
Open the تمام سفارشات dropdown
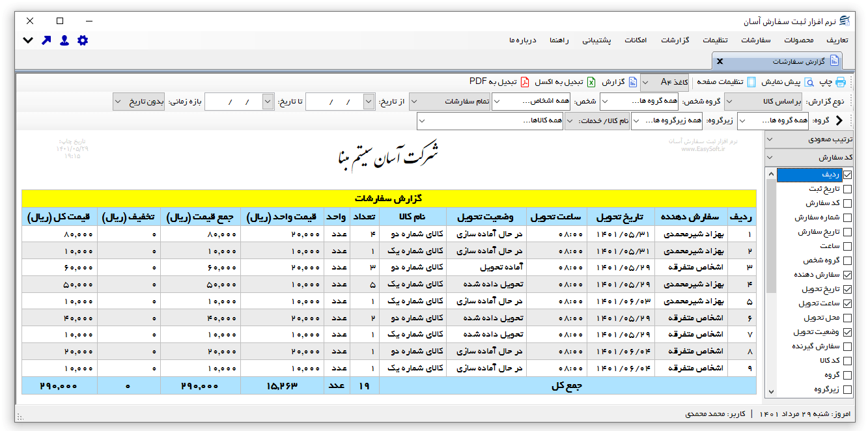point(449,102)
